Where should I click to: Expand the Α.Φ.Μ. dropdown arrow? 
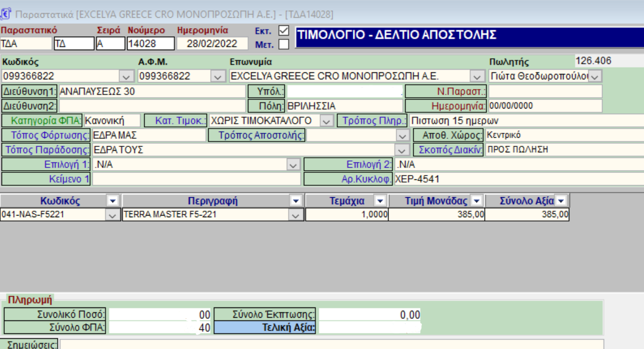pos(217,77)
